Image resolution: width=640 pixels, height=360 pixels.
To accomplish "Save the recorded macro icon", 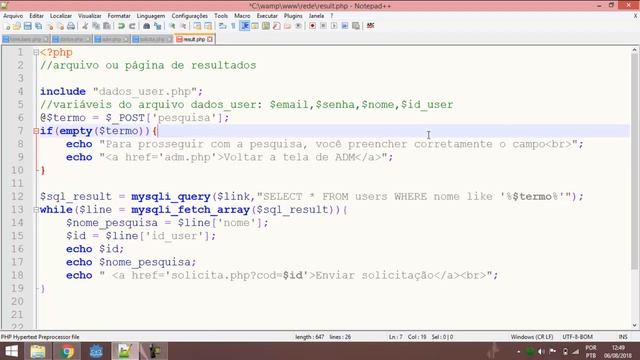I will [356, 26].
